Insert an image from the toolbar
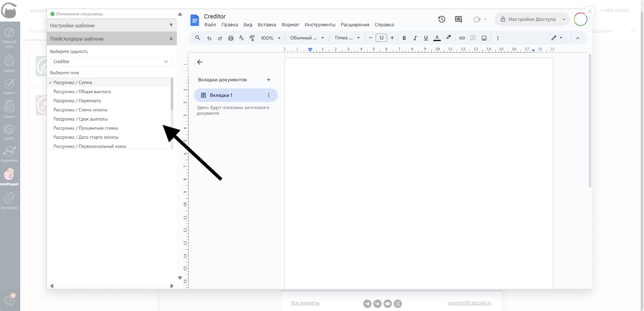The image size is (644, 311). tap(484, 38)
